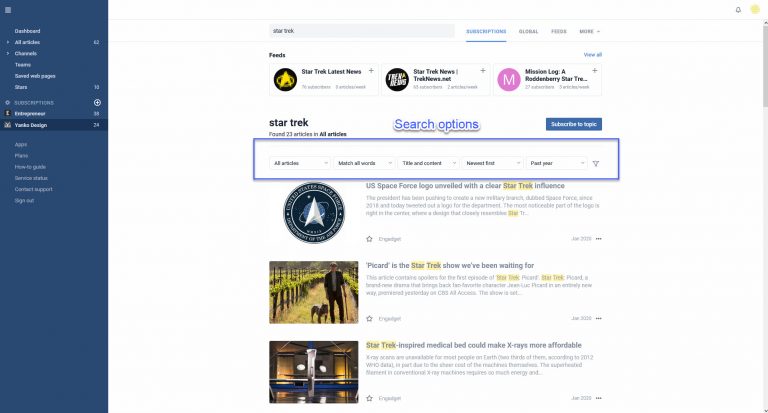Open US Space Force logo article title
Image resolution: width=768 pixels, height=413 pixels.
click(465, 186)
